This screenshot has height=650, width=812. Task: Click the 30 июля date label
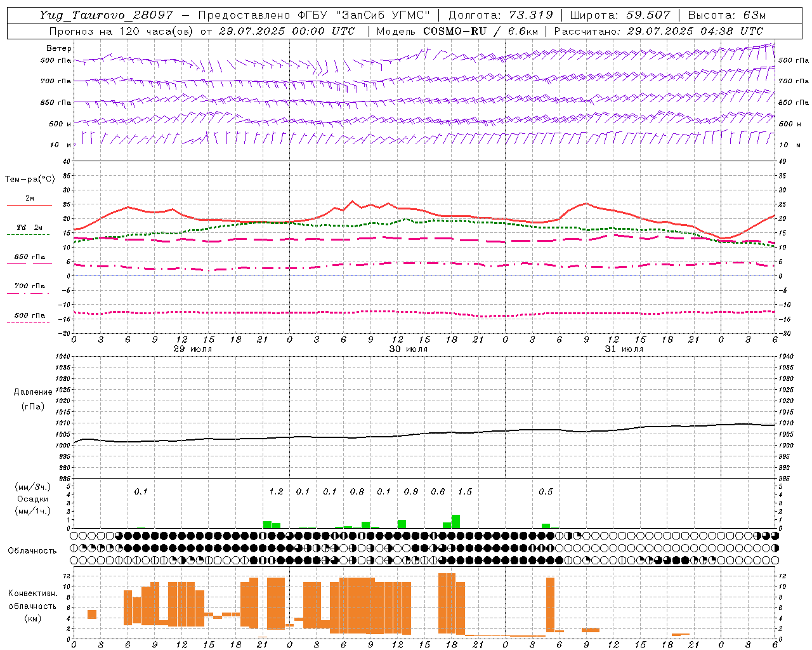(x=409, y=349)
